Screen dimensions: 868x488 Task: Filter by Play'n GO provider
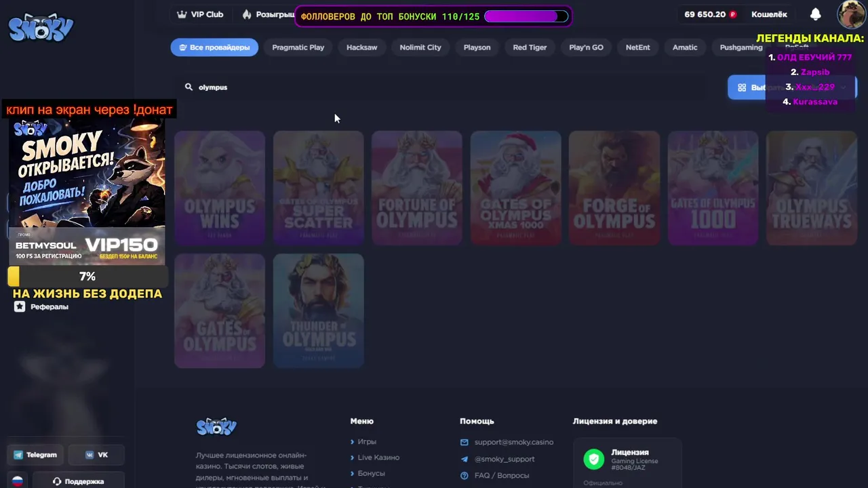586,47
